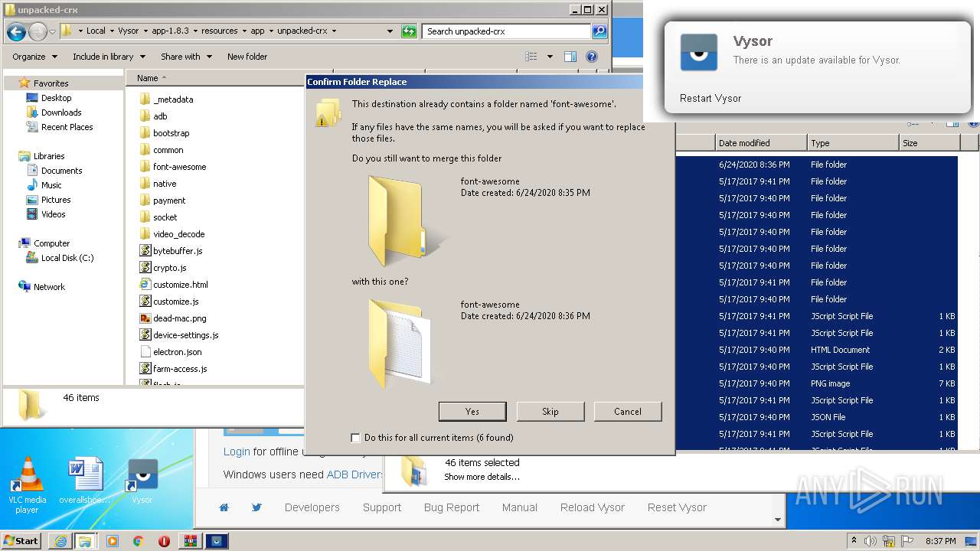Change view using the view icon in Explorer
This screenshot has height=551, width=980.
point(531,57)
